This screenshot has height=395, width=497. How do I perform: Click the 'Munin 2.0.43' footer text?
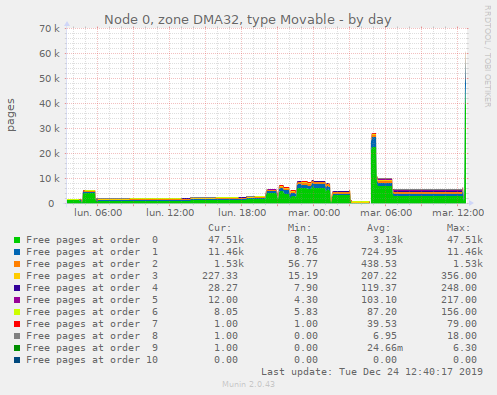249,384
